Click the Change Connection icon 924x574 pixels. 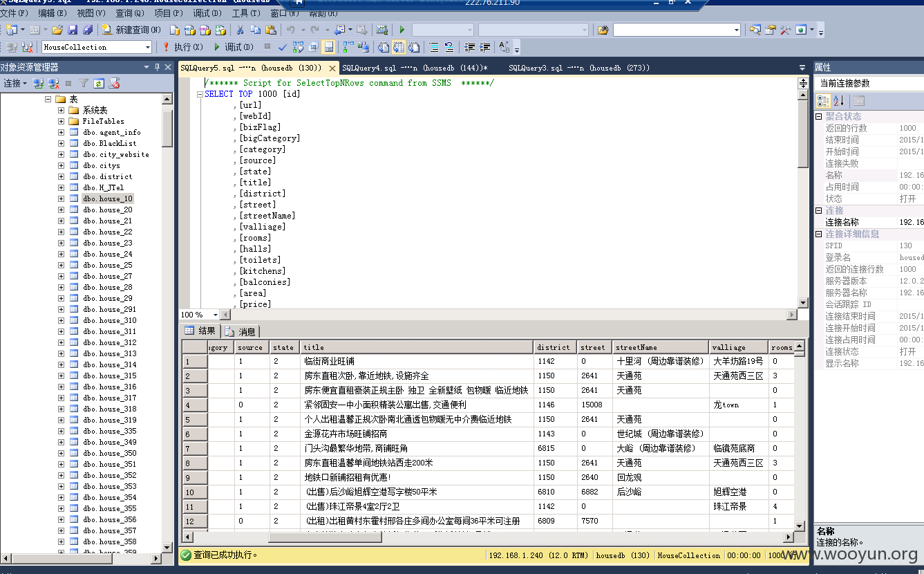tap(27, 47)
